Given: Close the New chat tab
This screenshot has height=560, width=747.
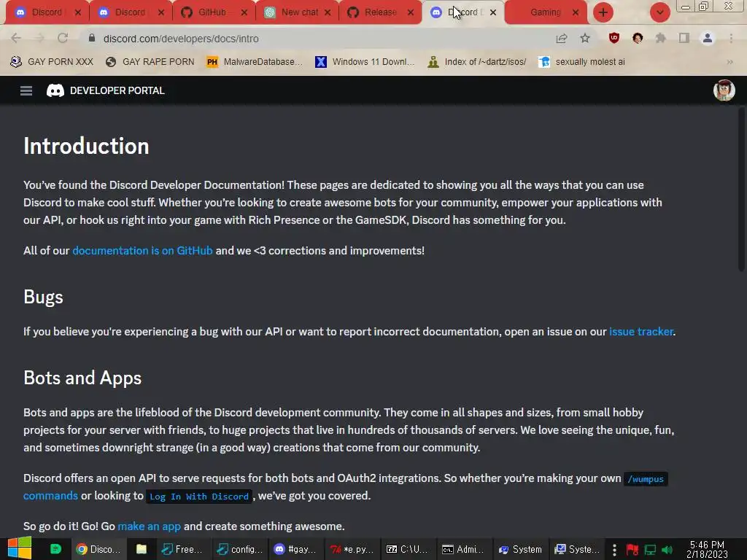Looking at the screenshot, I should pyautogui.click(x=328, y=12).
